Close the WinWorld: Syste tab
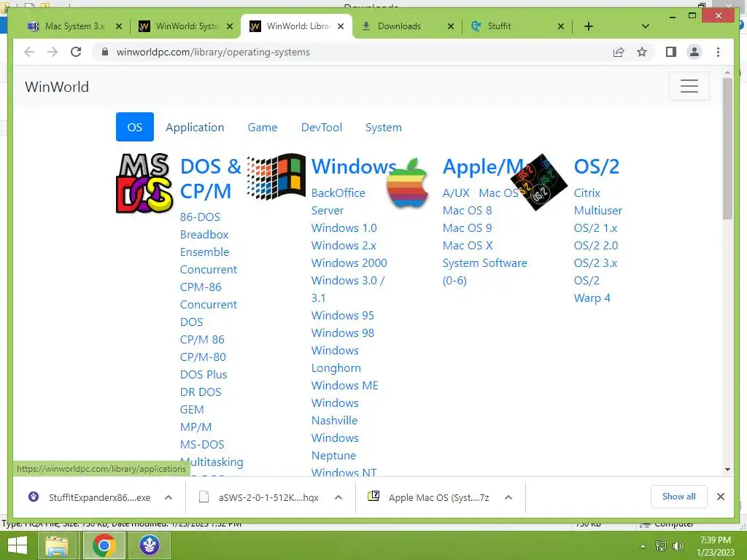The image size is (747, 560). pyautogui.click(x=230, y=26)
